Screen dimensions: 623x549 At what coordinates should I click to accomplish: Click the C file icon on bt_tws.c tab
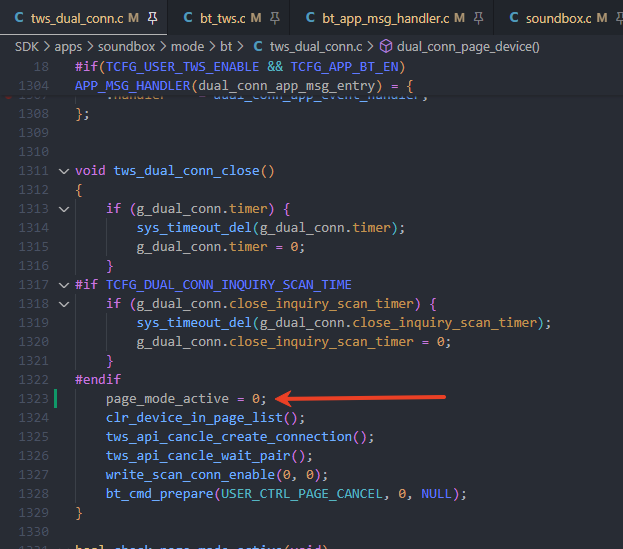(188, 17)
